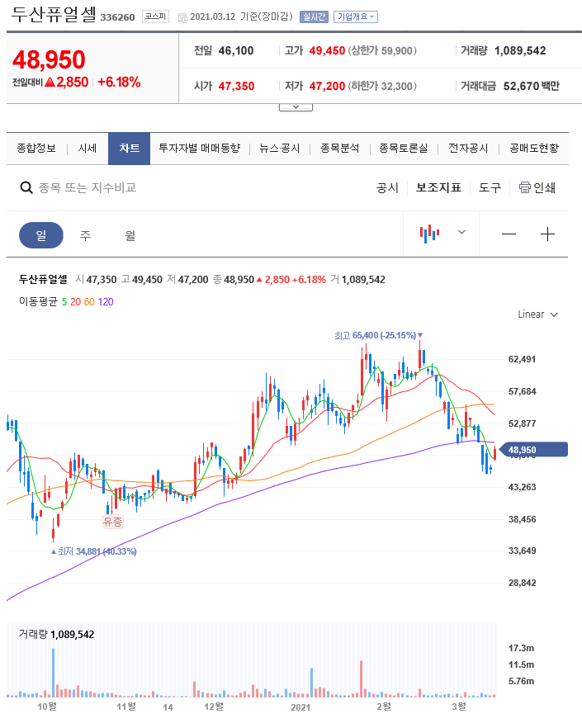
Task: Click the 인쇄 print button
Action: click(537, 187)
